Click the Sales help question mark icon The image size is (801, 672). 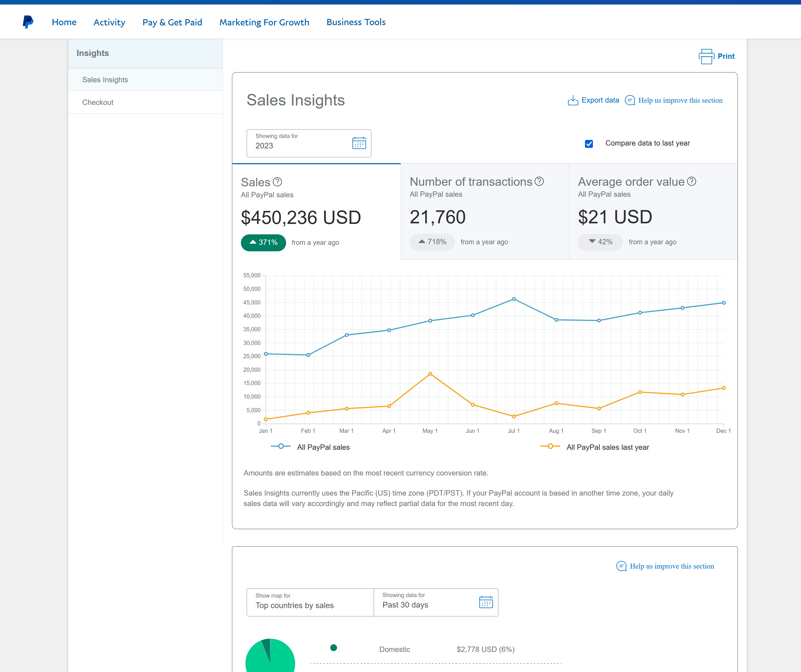pos(277,182)
